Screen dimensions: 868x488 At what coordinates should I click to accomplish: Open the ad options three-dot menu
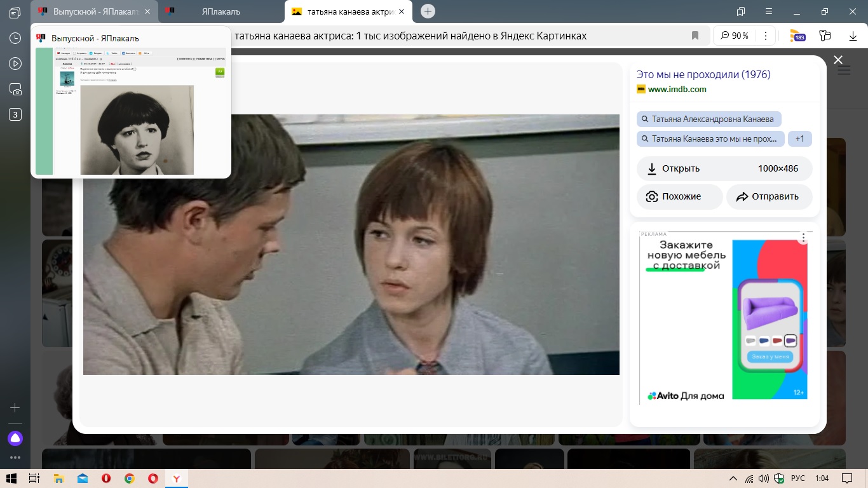pos(803,238)
